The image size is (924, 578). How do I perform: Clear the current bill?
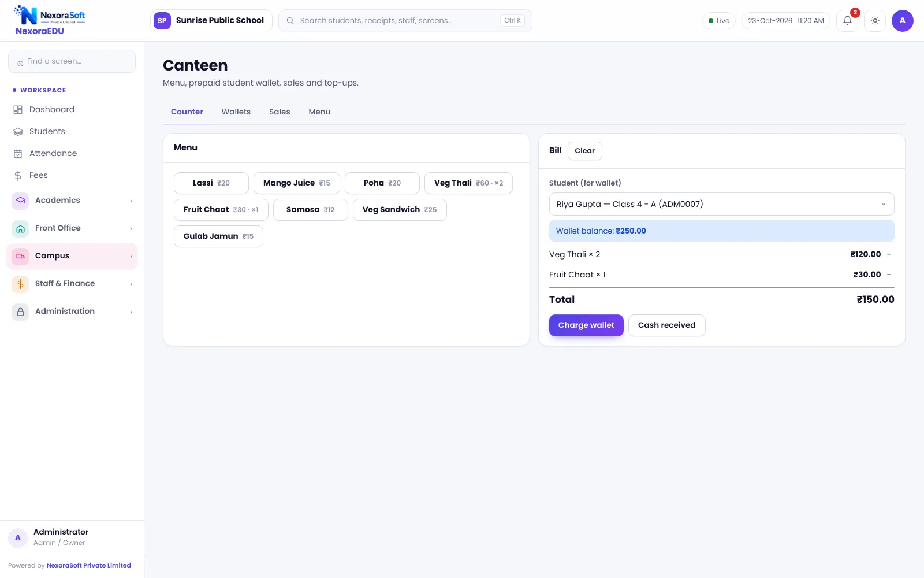[x=584, y=151]
